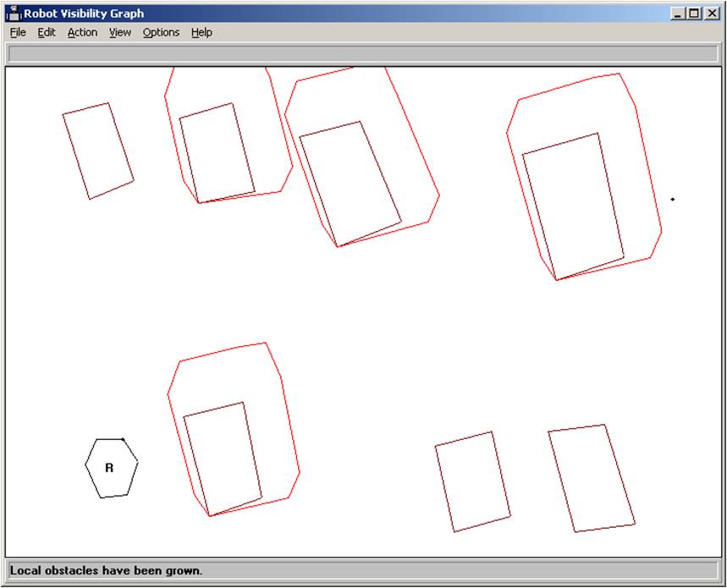Open the View menu
This screenshot has width=727, height=588.
[x=120, y=32]
